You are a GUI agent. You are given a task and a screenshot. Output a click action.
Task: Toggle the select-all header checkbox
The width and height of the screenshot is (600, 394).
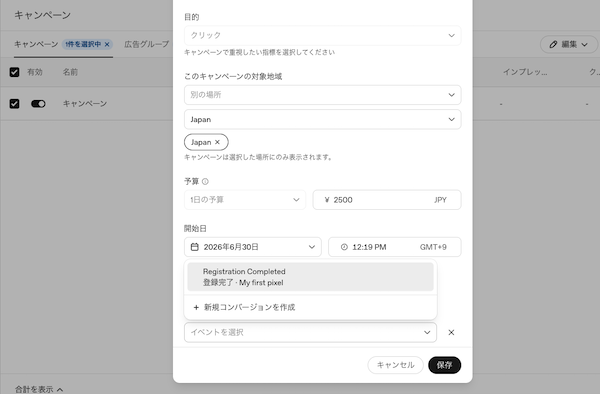(15, 72)
